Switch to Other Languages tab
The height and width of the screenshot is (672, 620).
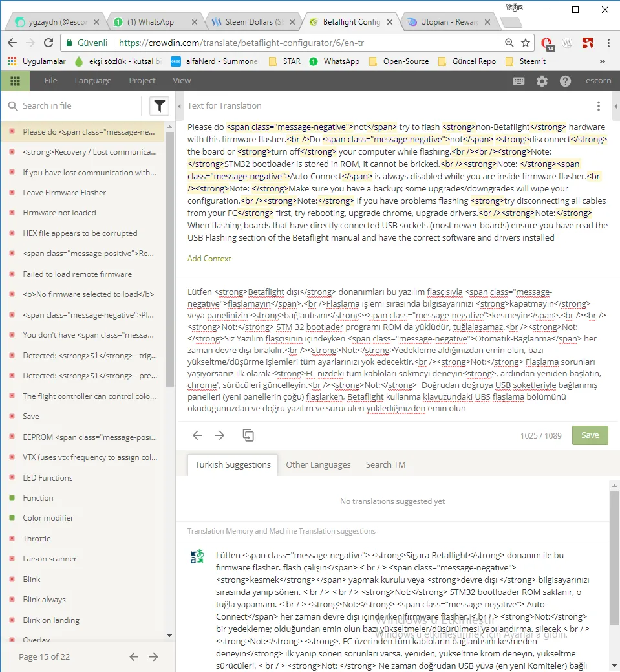pyautogui.click(x=318, y=464)
